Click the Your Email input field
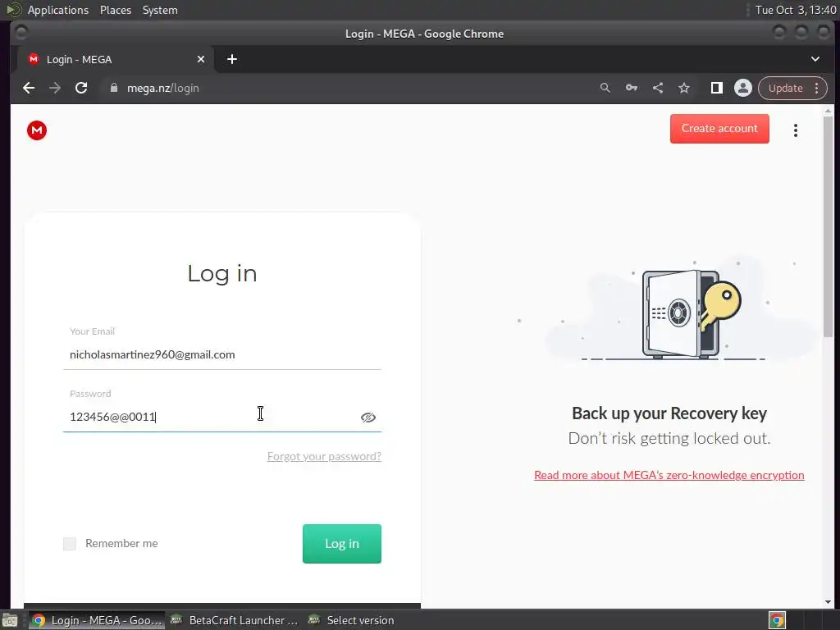The width and height of the screenshot is (840, 630). [221, 354]
